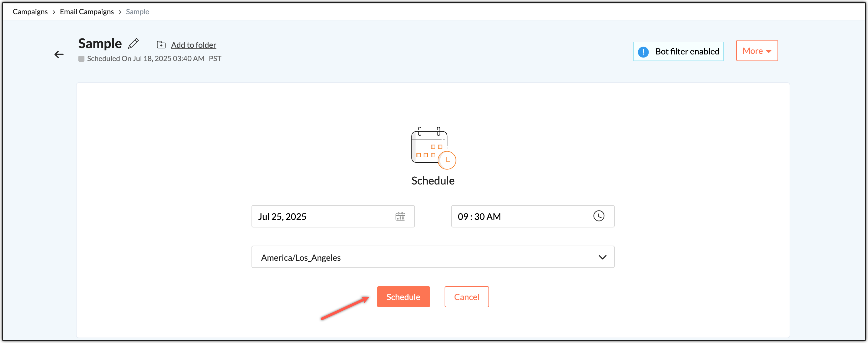Open the More dropdown menu

pos(756,51)
